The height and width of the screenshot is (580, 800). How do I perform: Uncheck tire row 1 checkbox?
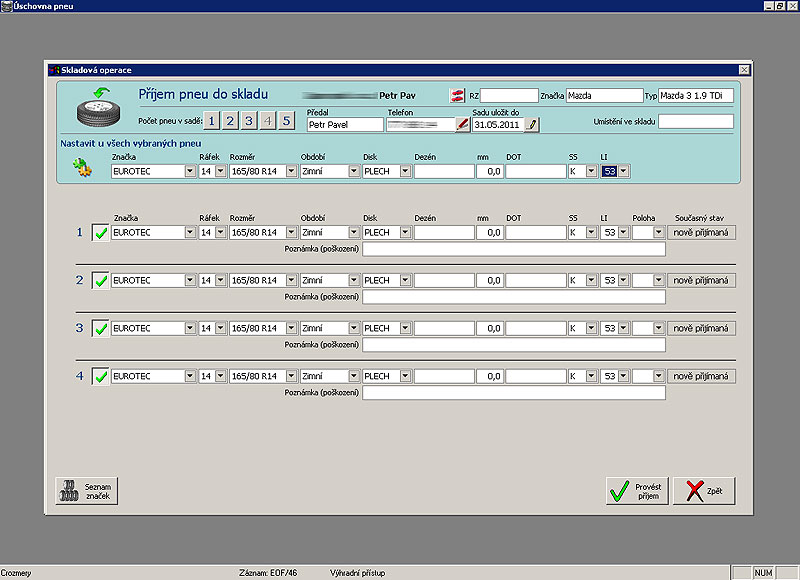(101, 233)
